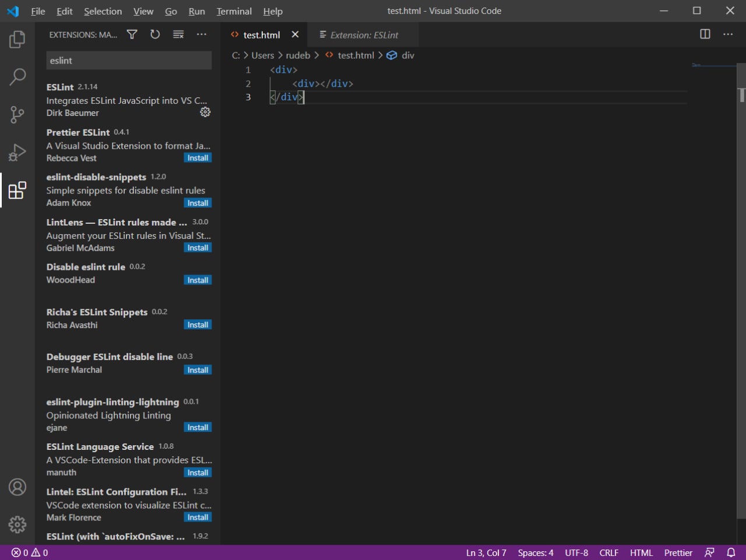Screen dimensions: 746x560
Task: Open the Explorer view in activity bar
Action: pos(17,39)
